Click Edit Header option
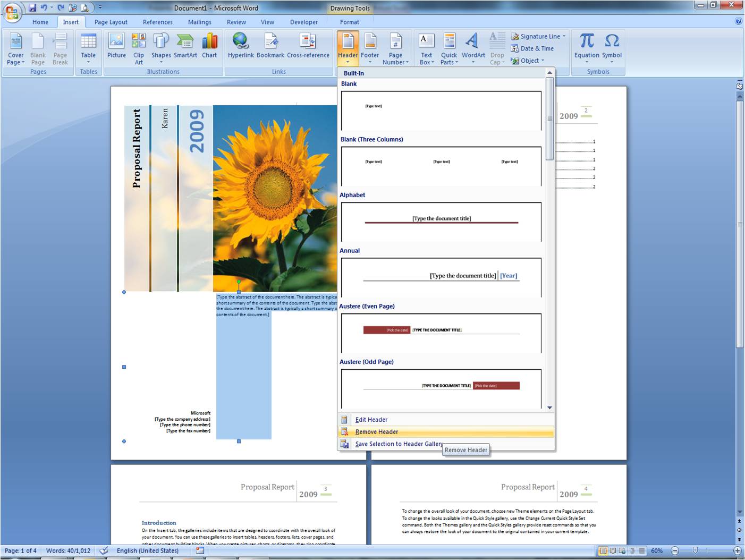The width and height of the screenshot is (745, 560). tap(371, 419)
